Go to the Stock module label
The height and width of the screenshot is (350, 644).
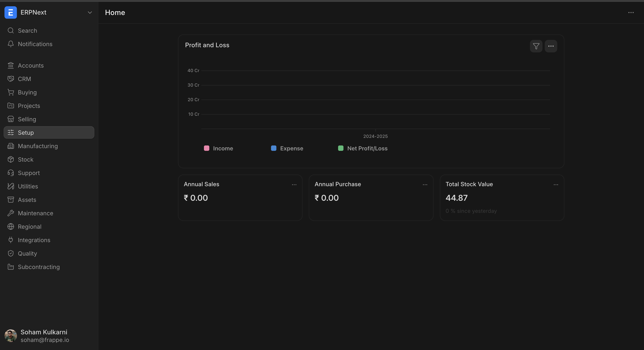[25, 159]
